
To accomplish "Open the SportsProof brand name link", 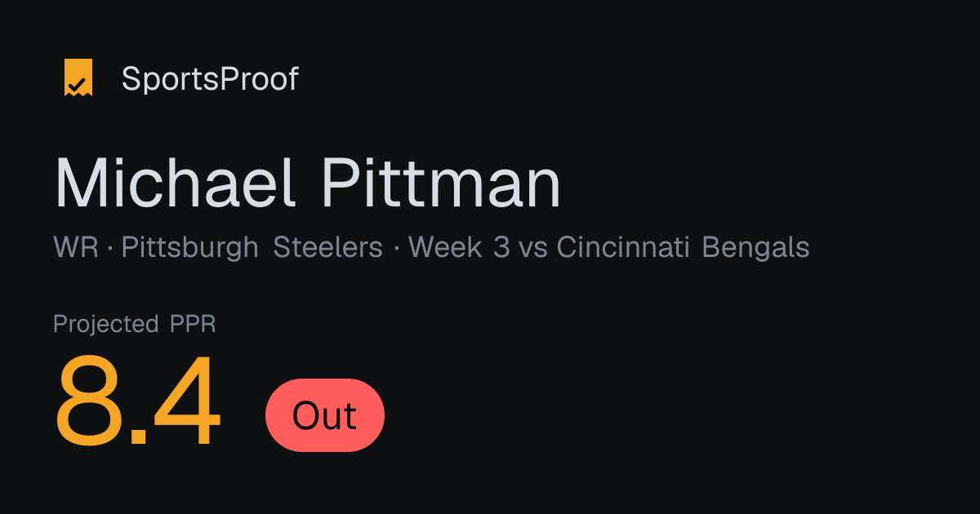I will (210, 79).
